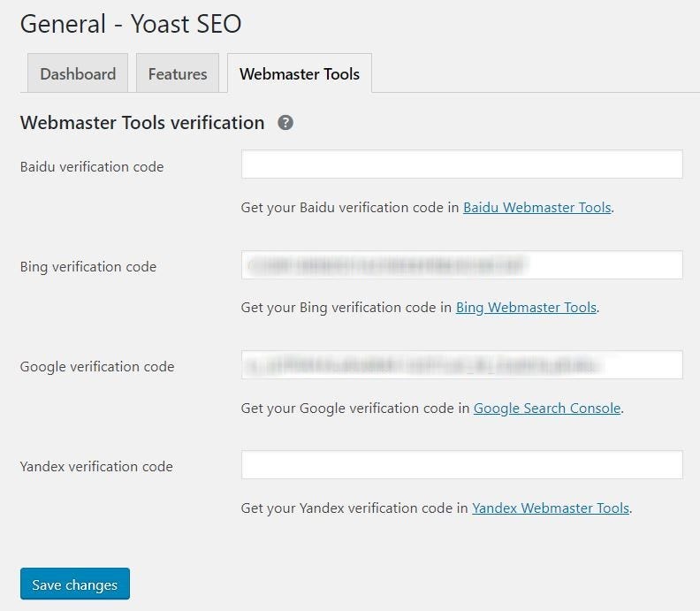Click the Baidu verification code label
This screenshot has height=611, width=700.
[x=92, y=166]
